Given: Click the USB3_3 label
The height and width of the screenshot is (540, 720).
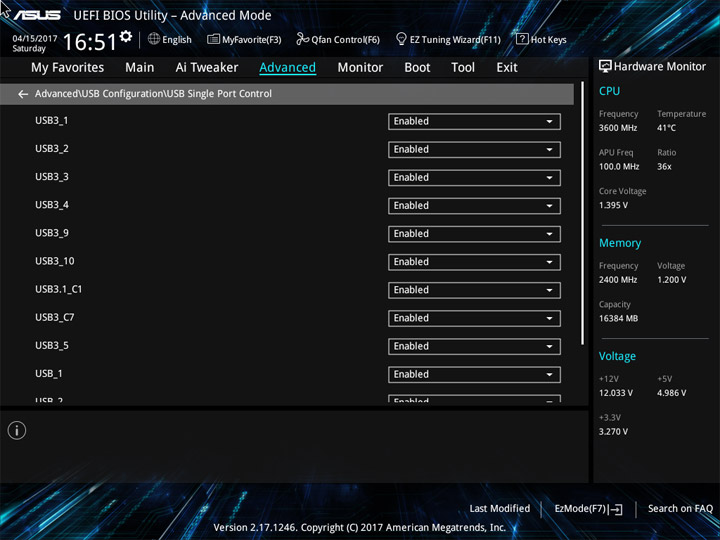Looking at the screenshot, I should (52, 177).
